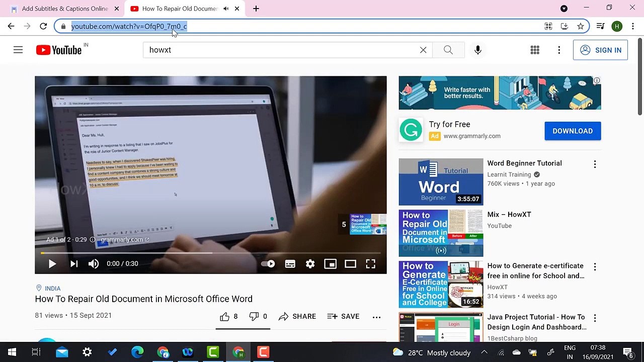Open more actions below video
The width and height of the screenshot is (644, 362).
coord(376,317)
